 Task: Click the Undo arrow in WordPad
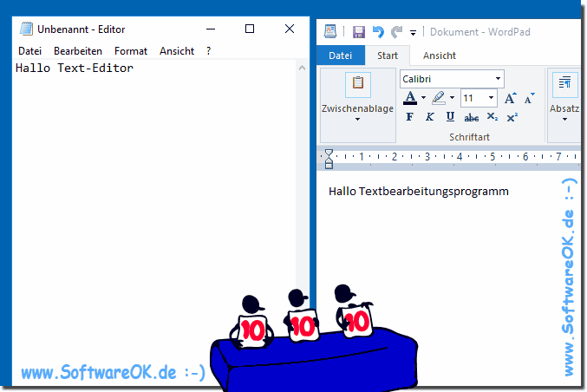click(378, 32)
